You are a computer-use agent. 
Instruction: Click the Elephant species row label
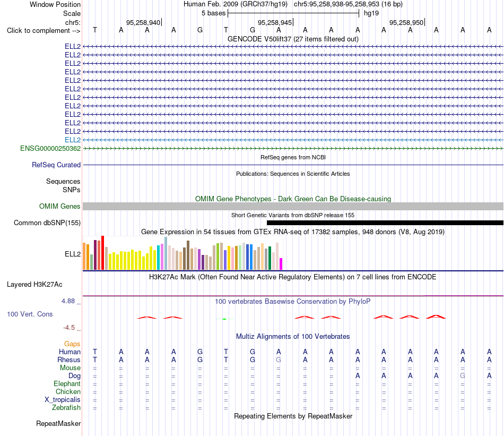[67, 383]
